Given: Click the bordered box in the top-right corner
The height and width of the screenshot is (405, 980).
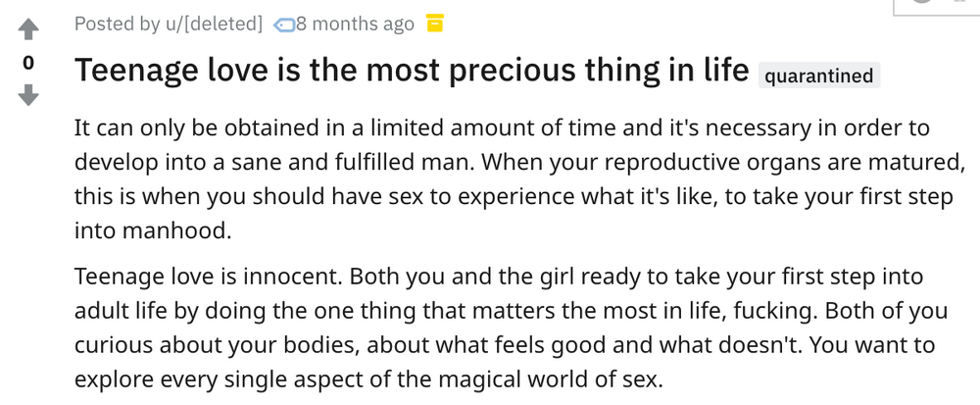Looking at the screenshot, I should pyautogui.click(x=936, y=7).
